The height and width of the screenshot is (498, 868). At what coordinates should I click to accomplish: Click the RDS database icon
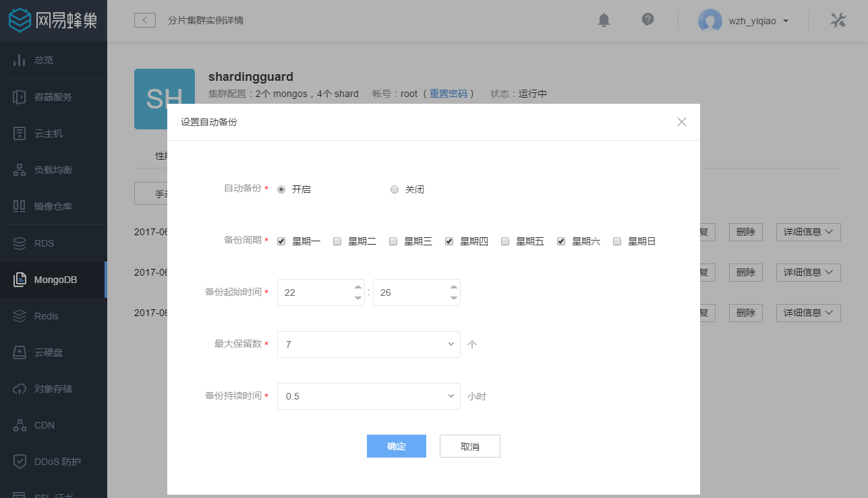click(x=20, y=243)
